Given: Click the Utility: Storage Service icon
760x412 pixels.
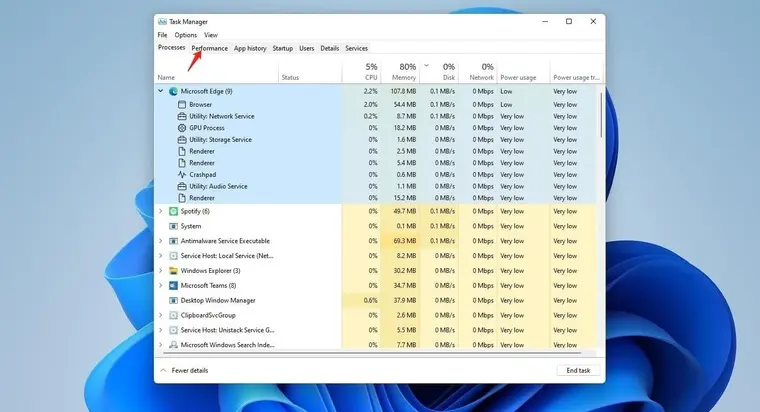Looking at the screenshot, I should [x=182, y=140].
